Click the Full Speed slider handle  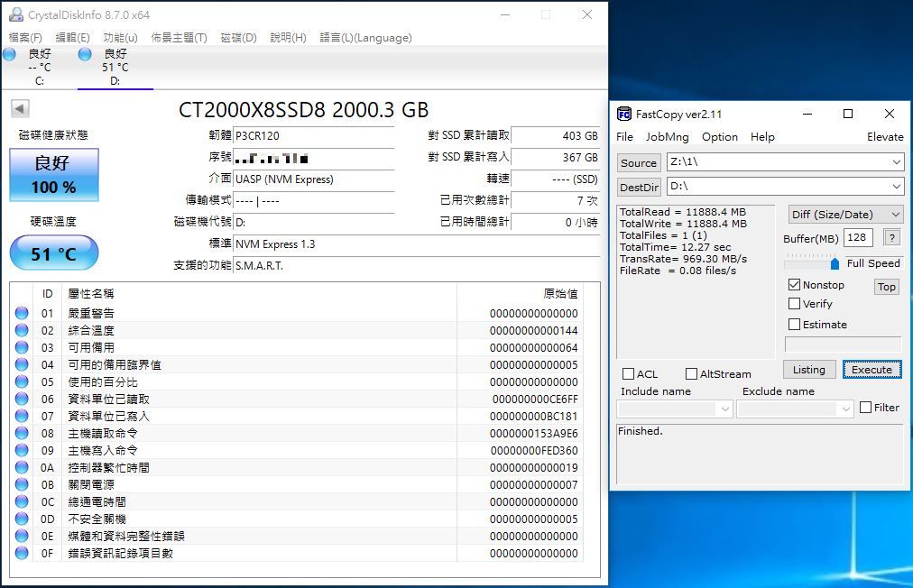pos(835,263)
